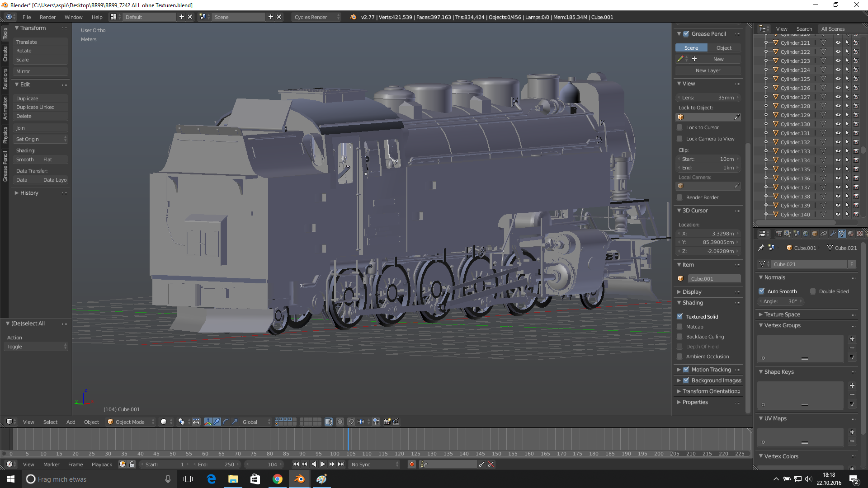Jump to the first frame

pos(296,464)
